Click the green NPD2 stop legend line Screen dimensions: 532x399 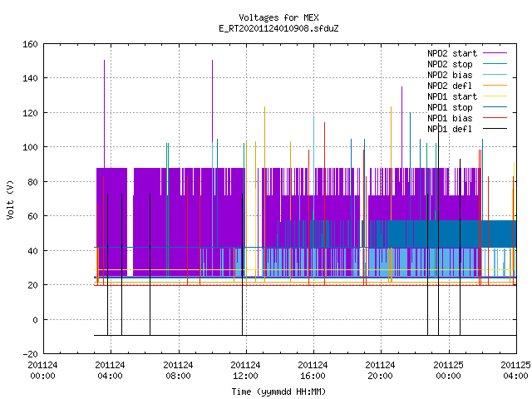(495, 64)
